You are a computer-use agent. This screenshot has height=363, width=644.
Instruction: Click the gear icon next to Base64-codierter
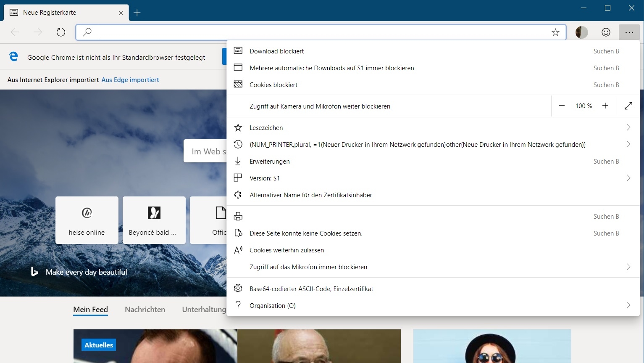(238, 289)
